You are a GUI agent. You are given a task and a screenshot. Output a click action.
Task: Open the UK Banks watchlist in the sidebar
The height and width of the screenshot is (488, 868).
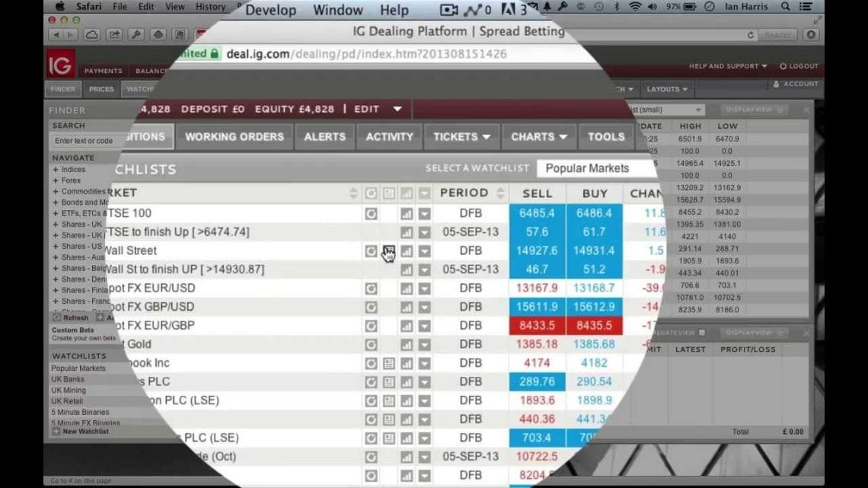click(68, 379)
